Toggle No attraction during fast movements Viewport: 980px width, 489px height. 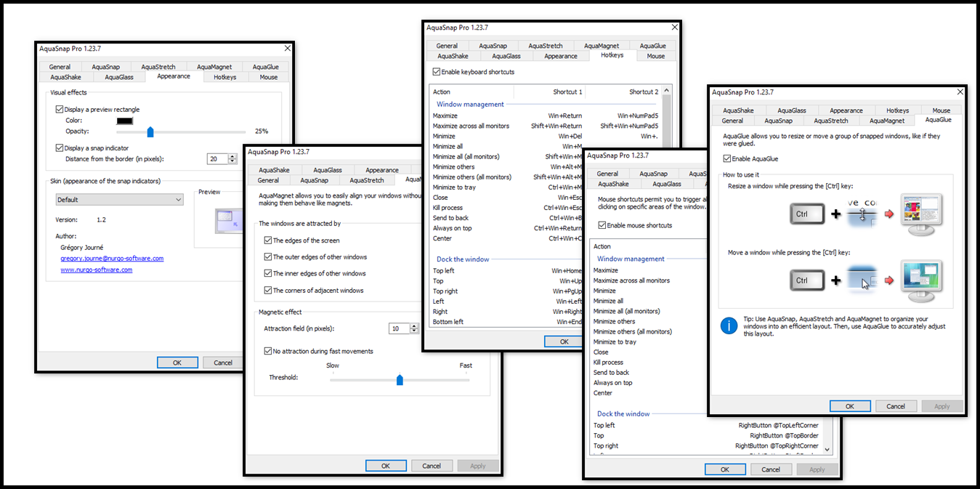(268, 351)
